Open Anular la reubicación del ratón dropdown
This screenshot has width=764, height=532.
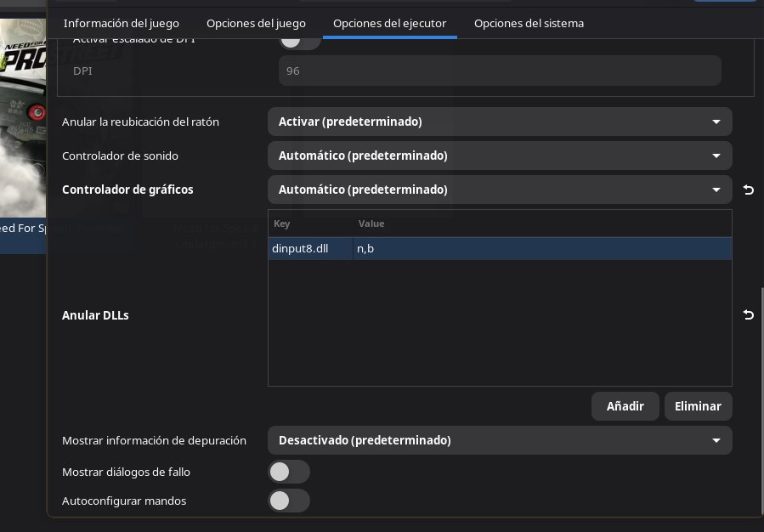500,122
